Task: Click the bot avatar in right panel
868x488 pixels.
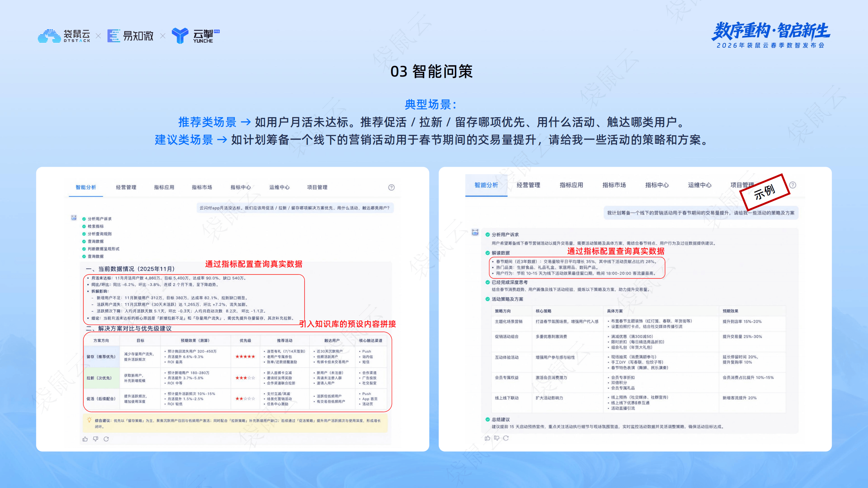Action: pos(475,232)
